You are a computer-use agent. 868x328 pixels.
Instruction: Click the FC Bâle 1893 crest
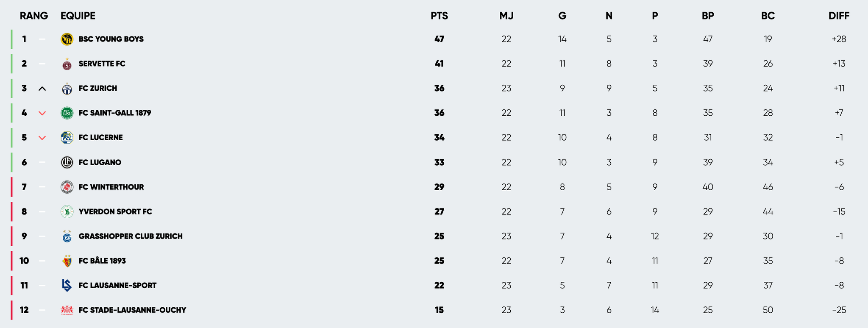click(67, 261)
